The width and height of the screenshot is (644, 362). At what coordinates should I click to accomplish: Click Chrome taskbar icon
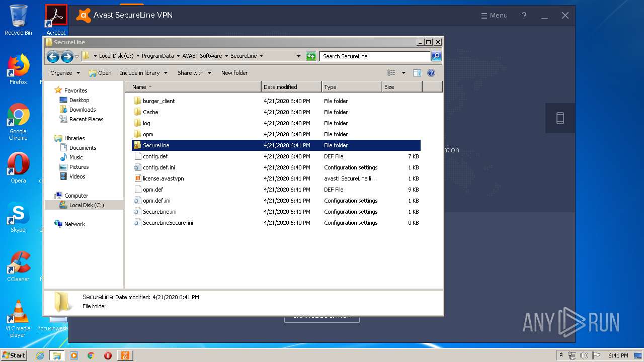pos(91,355)
